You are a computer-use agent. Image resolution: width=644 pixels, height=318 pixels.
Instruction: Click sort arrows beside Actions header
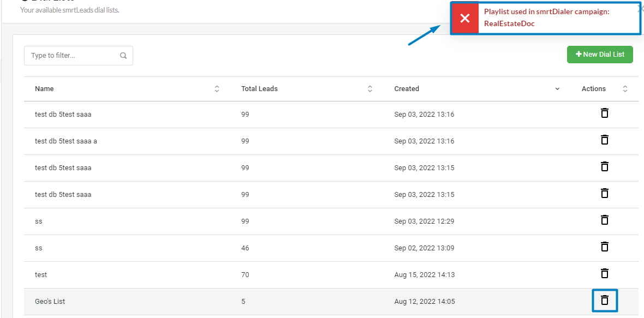[x=625, y=89]
